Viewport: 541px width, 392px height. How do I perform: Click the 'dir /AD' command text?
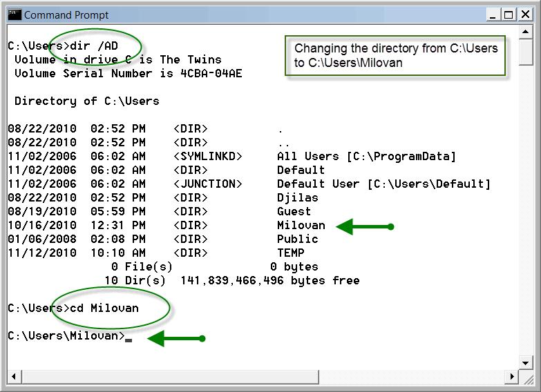pyautogui.click(x=94, y=46)
